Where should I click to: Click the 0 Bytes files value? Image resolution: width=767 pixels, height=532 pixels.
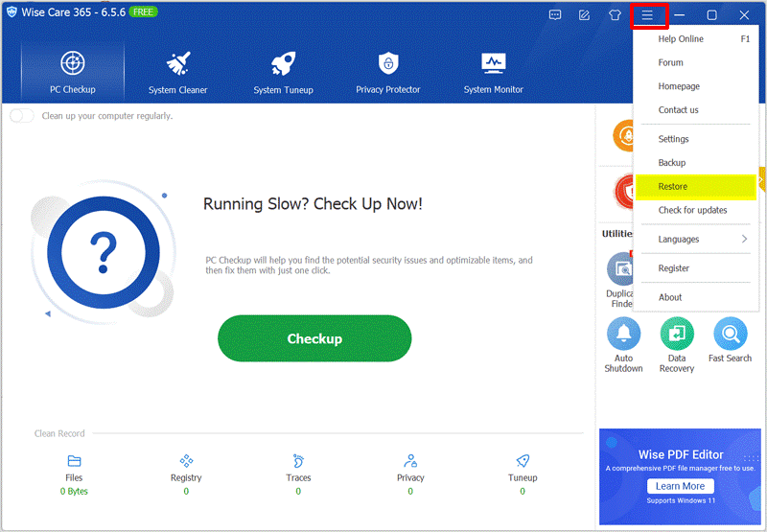click(74, 492)
